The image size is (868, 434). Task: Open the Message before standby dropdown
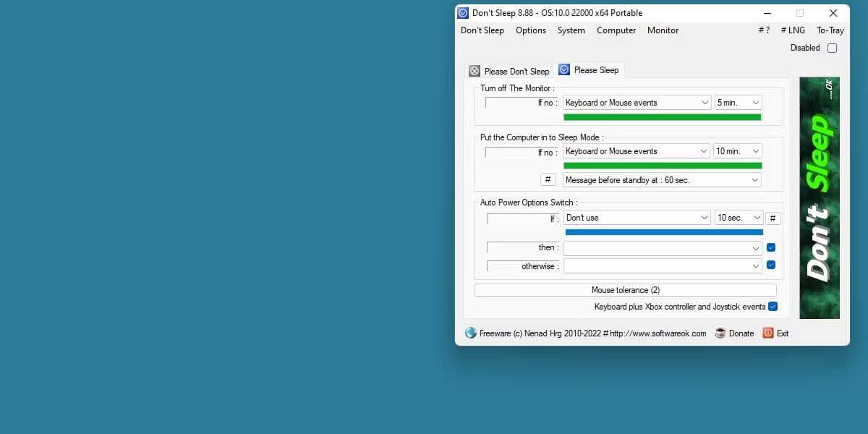[x=662, y=180]
